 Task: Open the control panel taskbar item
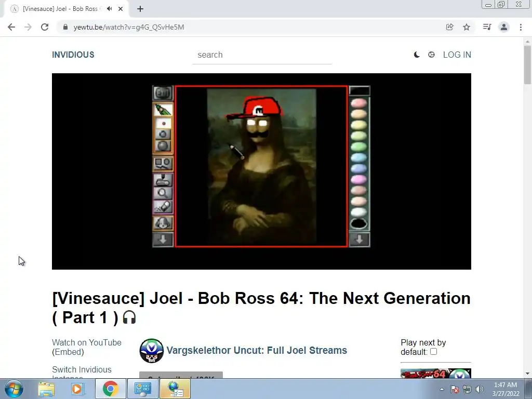(x=142, y=389)
